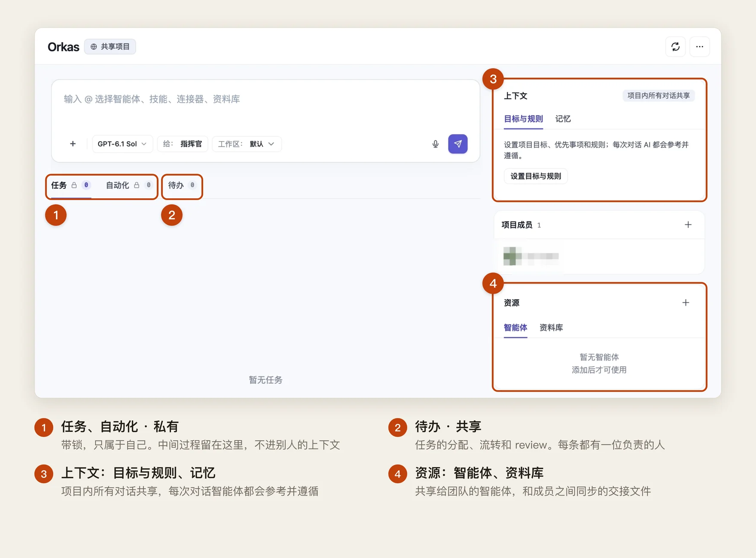Screen dimensions: 756x558
Task: Open the 工作区 默认 dropdown
Action: coord(247,144)
